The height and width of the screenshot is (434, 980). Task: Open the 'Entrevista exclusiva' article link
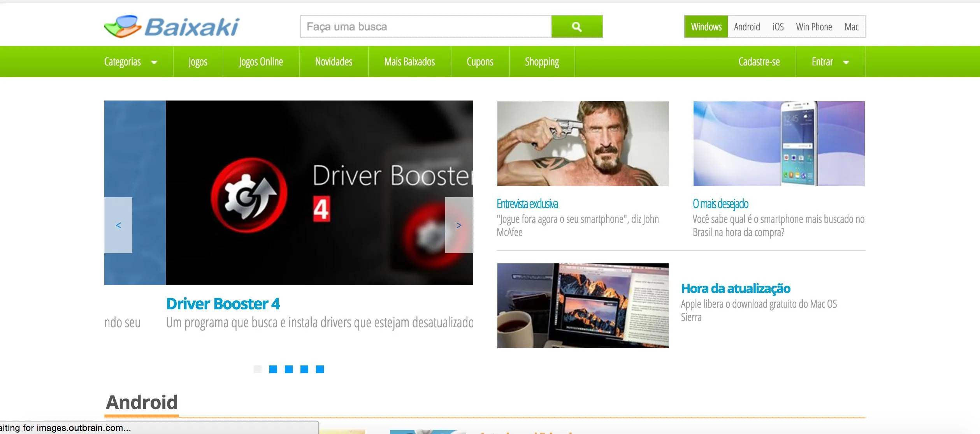[527, 204]
